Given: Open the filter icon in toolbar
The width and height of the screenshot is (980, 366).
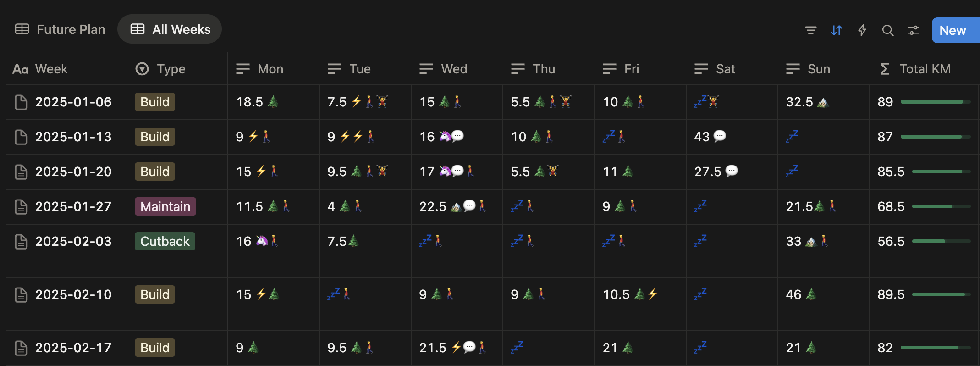Looking at the screenshot, I should [x=810, y=30].
